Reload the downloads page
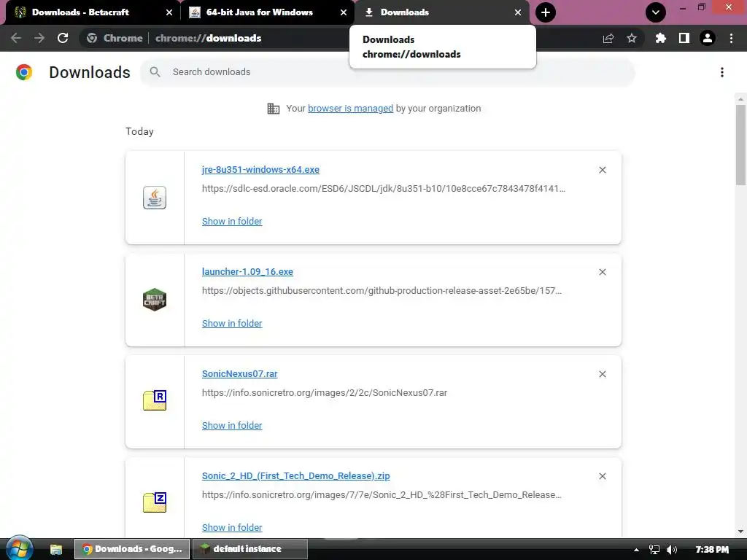Screen dimensions: 747x560 63,38
